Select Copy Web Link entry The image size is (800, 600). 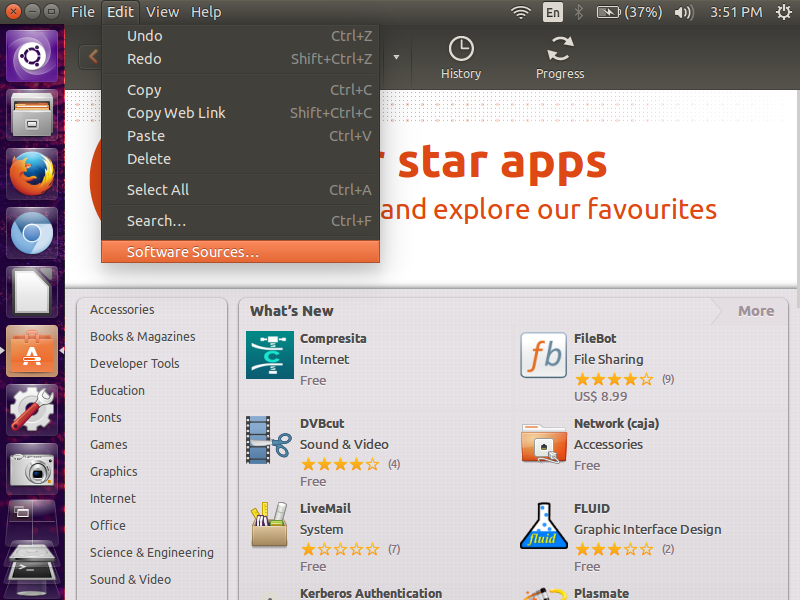click(240, 113)
